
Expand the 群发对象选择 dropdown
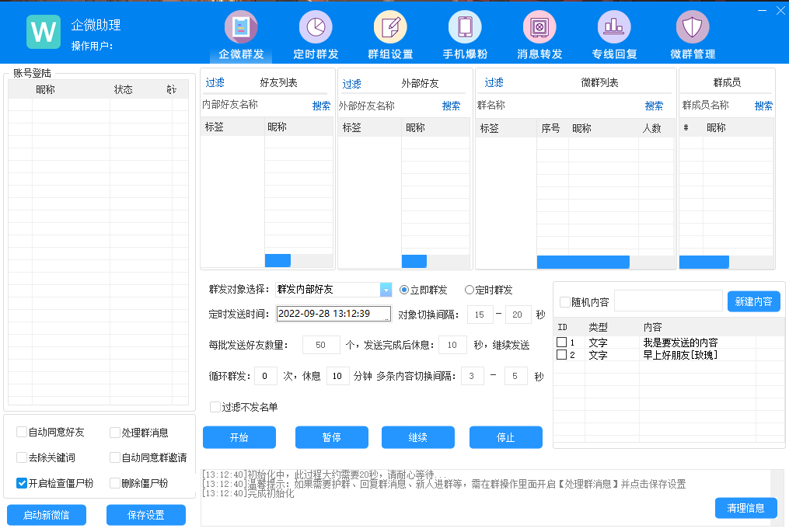tap(386, 290)
